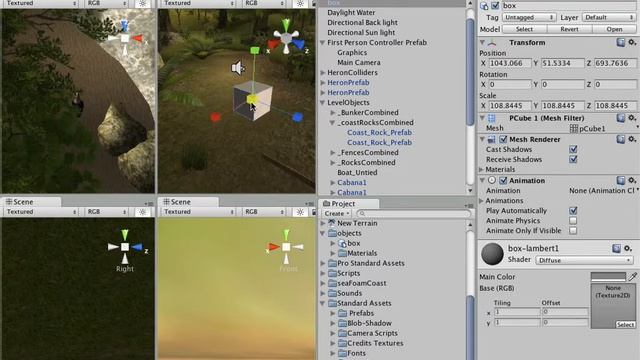Expand _BunkerCombined node
640x360 pixels.
click(x=333, y=113)
